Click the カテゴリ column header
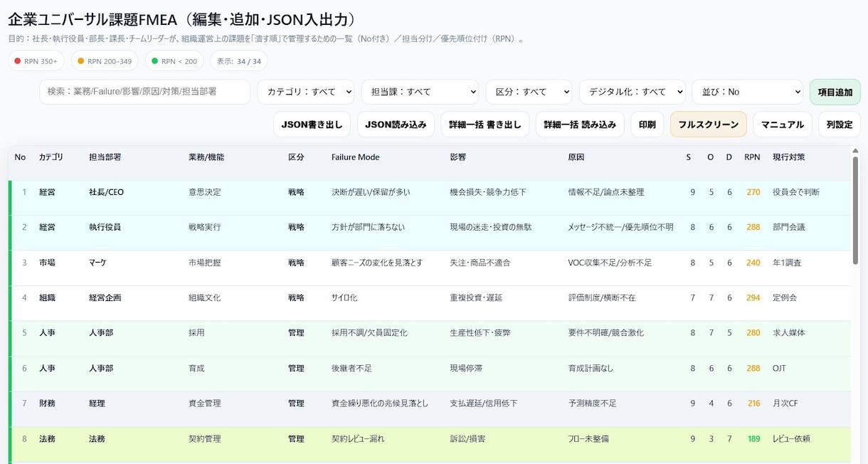Viewport: 868px width, 464px height. coord(51,157)
